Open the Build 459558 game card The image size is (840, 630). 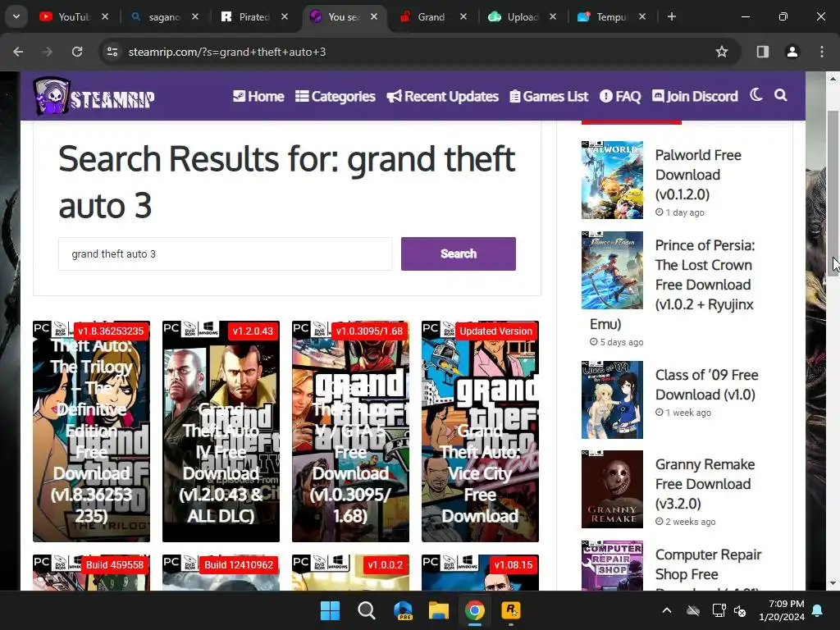(92, 573)
